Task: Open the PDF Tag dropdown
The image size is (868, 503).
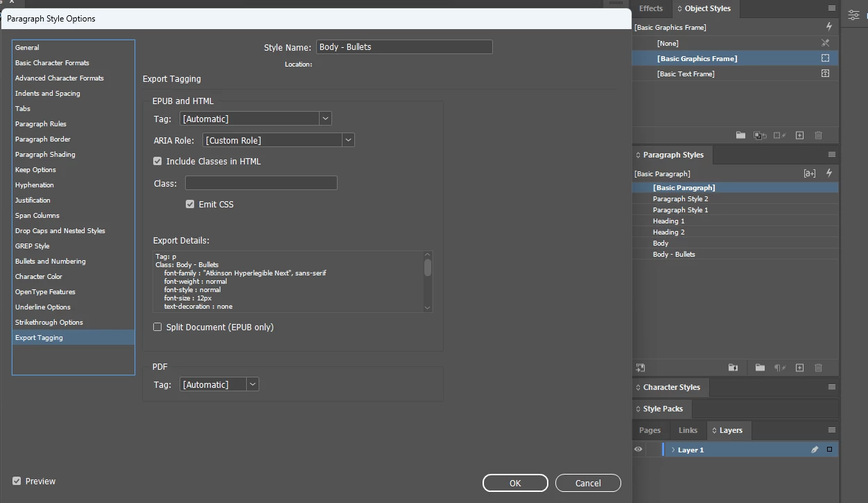Action: point(219,384)
